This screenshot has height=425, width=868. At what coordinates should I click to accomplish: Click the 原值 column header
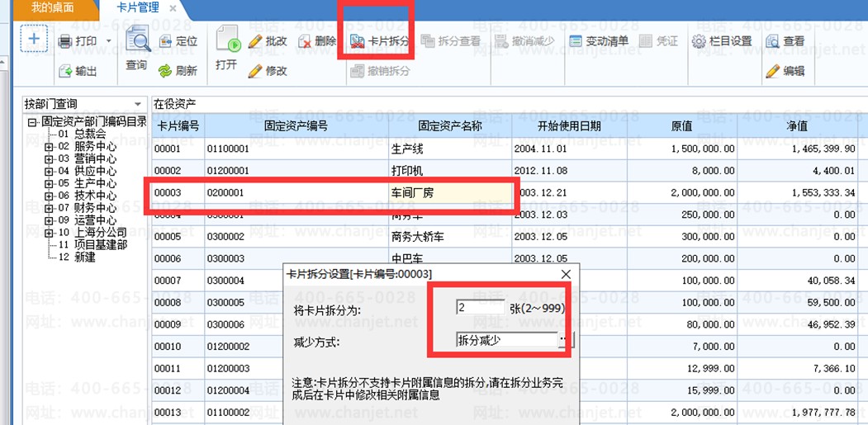682,126
